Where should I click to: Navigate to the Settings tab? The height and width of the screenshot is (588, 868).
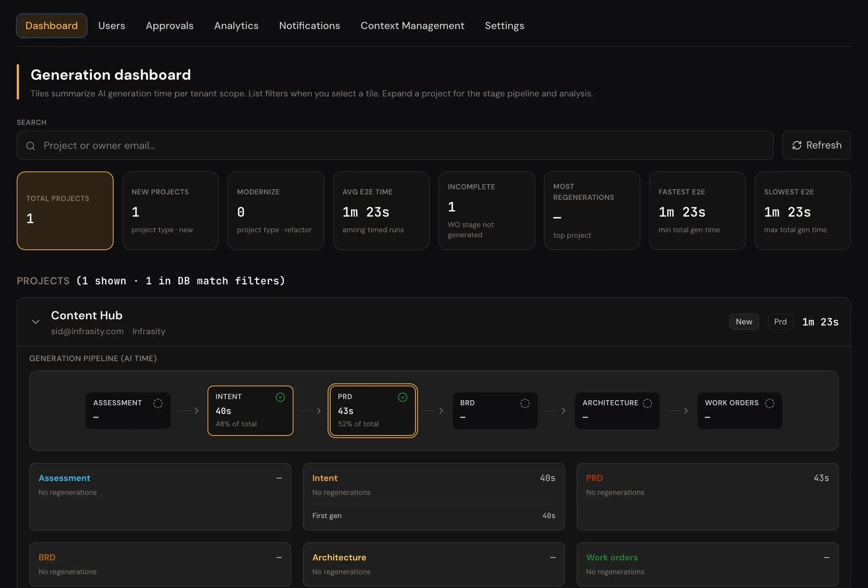click(504, 26)
